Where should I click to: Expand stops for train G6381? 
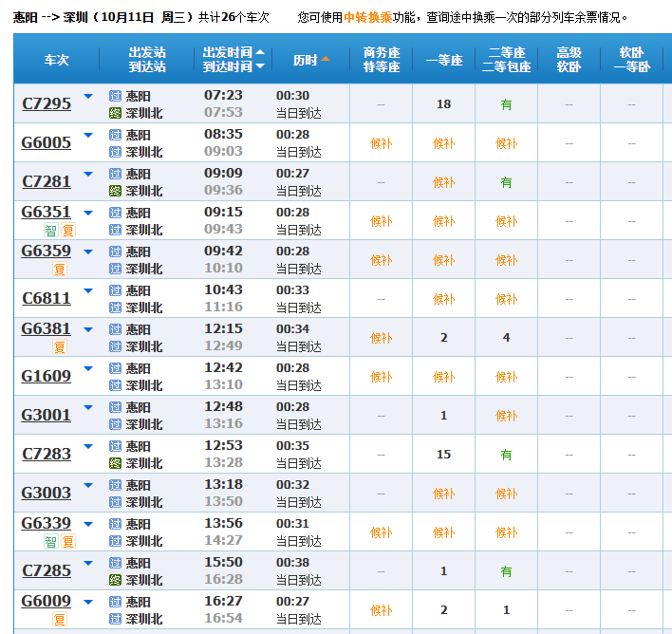88,329
